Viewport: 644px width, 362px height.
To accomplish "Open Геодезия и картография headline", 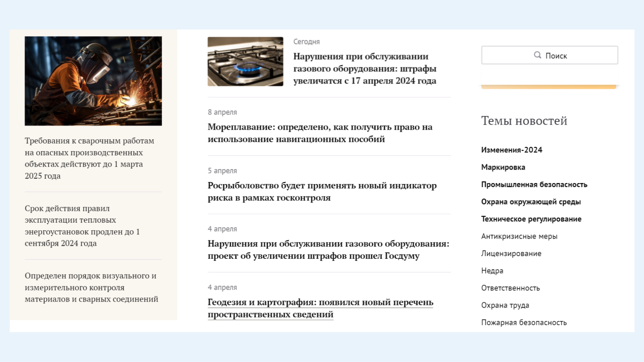I will [x=320, y=308].
